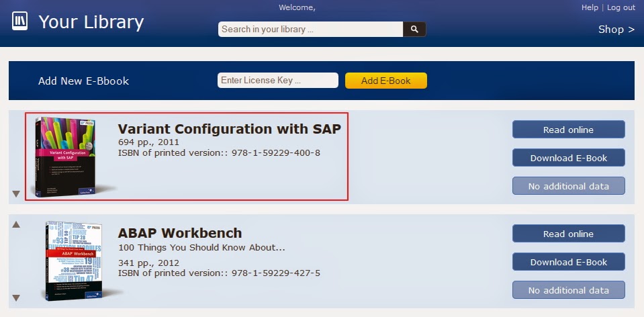Viewport: 644px width, 317px height.
Task: Move ABAP Workbench up with the up arrow
Action: (16, 224)
